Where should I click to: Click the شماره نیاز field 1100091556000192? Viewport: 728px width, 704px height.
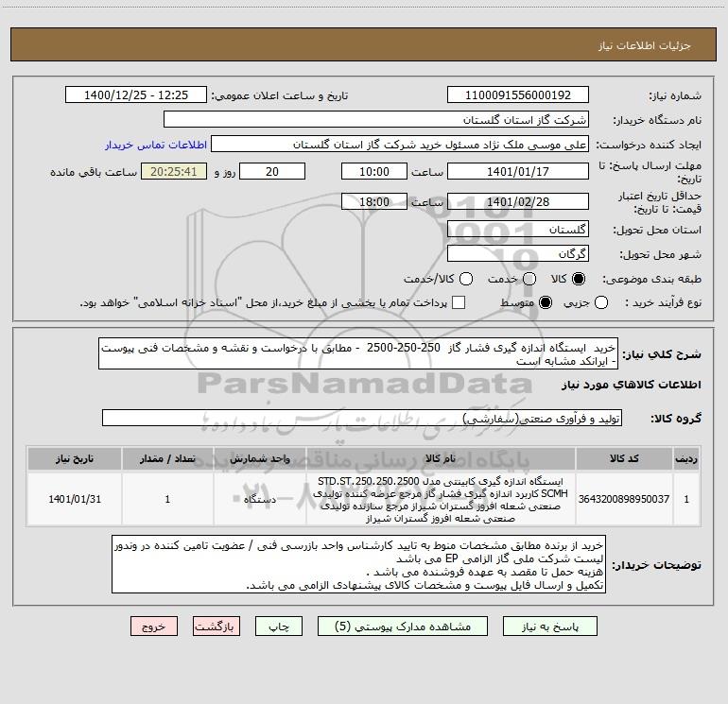pos(518,94)
